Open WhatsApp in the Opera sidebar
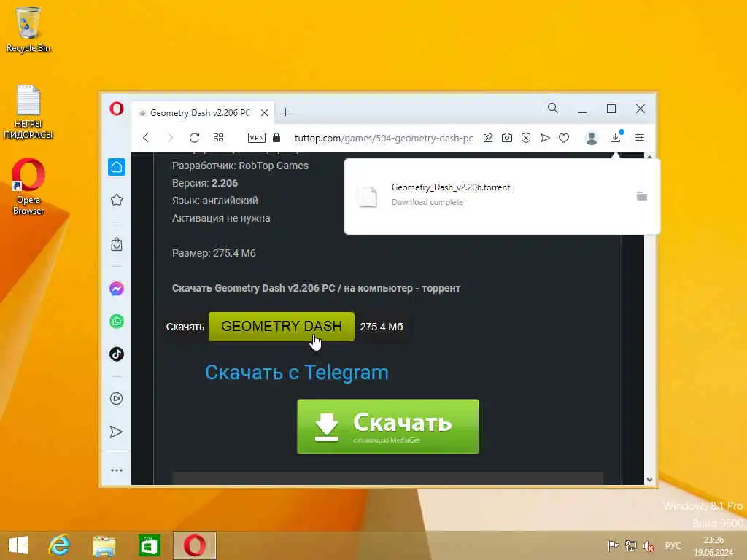The width and height of the screenshot is (747, 560). pyautogui.click(x=117, y=322)
